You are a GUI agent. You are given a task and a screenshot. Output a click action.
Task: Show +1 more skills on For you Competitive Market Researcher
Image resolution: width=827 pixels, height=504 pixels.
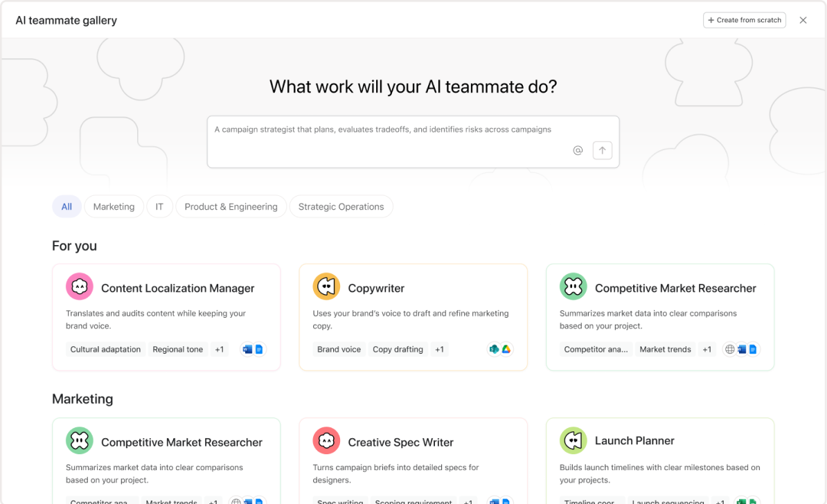pyautogui.click(x=706, y=350)
